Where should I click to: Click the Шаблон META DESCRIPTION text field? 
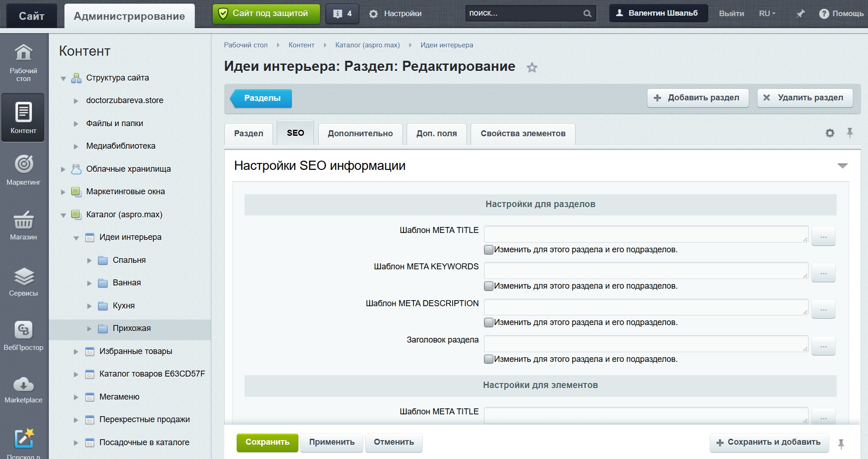[646, 307]
